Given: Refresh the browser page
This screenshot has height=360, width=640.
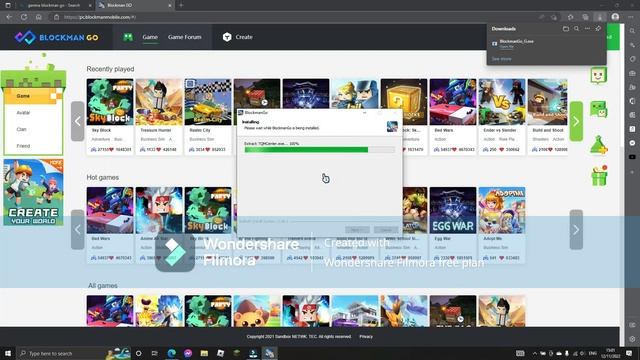Looking at the screenshot, I should [x=24, y=17].
